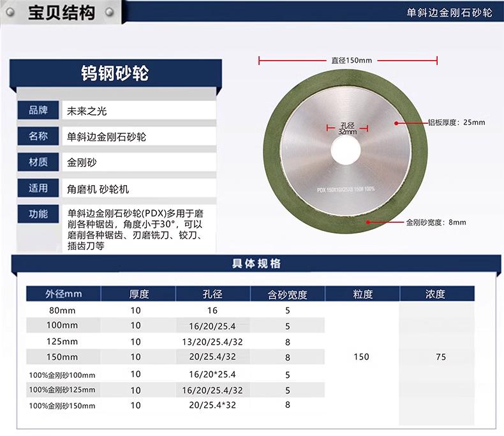The height and width of the screenshot is (436, 504).
Task: Click the 适用 label
Action: coord(38,188)
